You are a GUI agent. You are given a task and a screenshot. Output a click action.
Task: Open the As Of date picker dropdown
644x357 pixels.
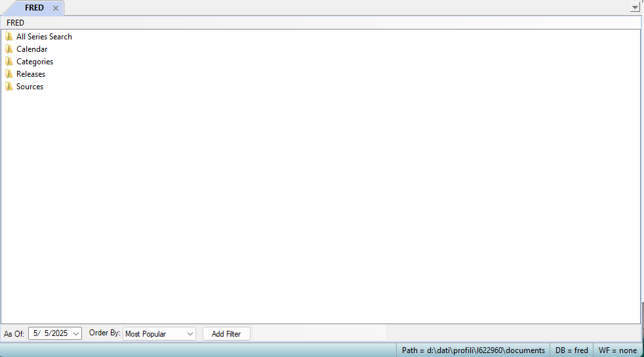(x=75, y=333)
